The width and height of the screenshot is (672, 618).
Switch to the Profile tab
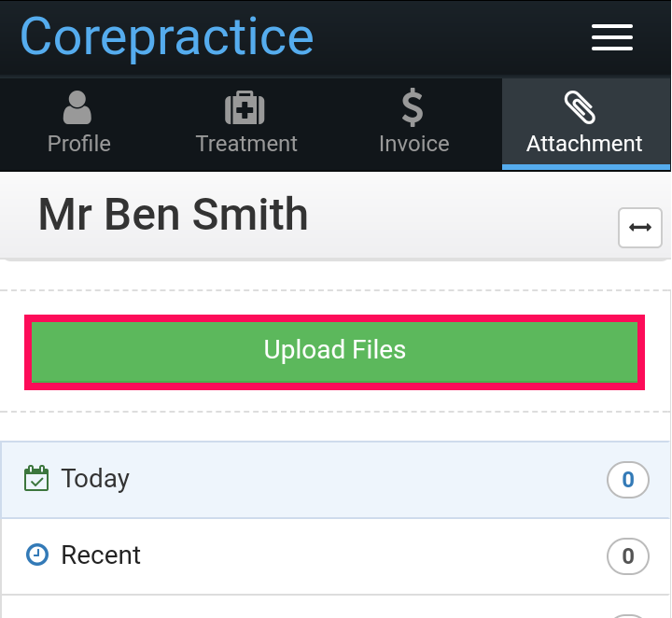point(79,124)
